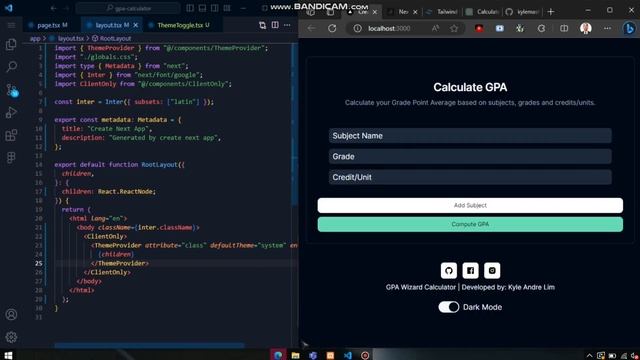Click the split editor right icon
The width and height of the screenshot is (640, 360).
[x=275, y=25]
